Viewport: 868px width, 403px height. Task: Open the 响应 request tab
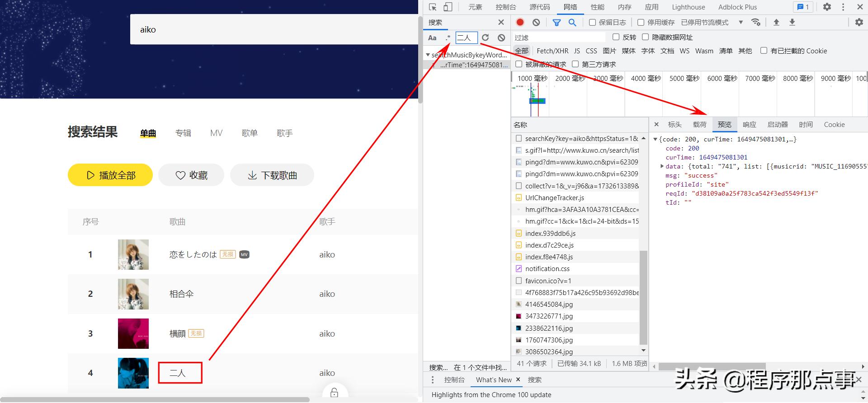pyautogui.click(x=749, y=124)
